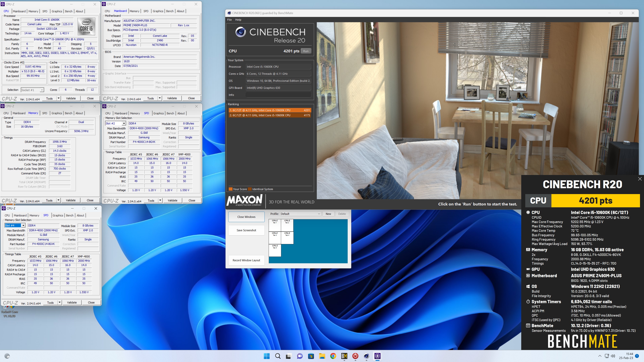Open the volume tray icon
This screenshot has width=644, height=362.
point(613,356)
